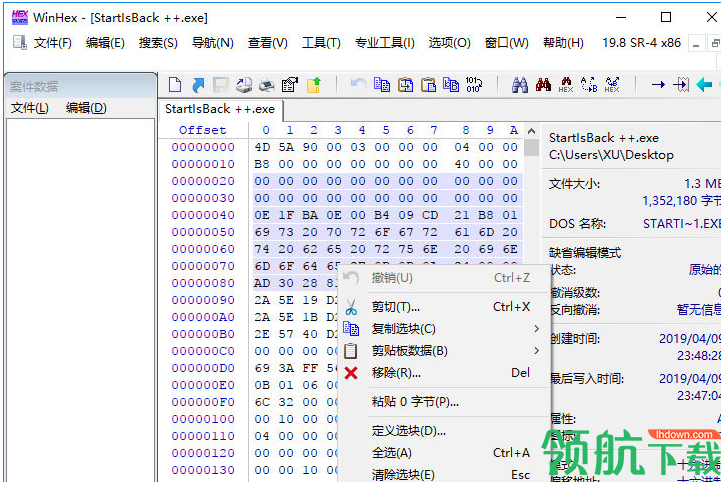Click the teal Back arrow toolbar icon
721x482 pixels.
[704, 85]
